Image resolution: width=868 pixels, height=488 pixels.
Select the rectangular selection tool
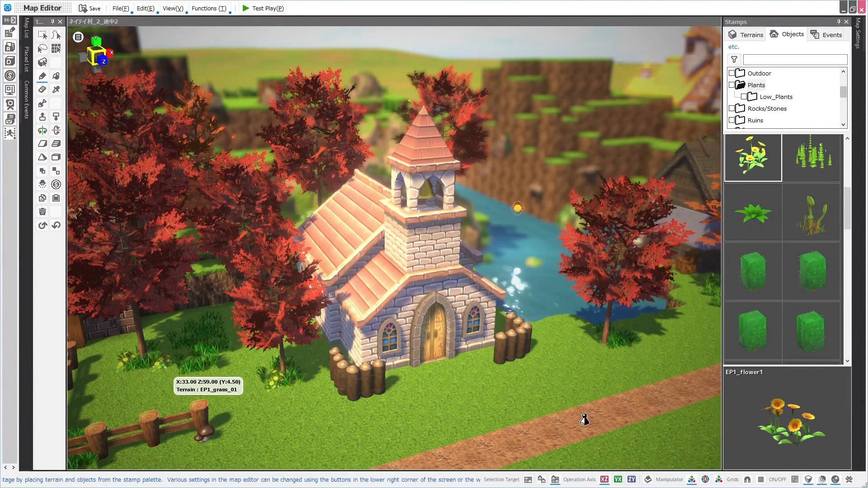point(42,35)
